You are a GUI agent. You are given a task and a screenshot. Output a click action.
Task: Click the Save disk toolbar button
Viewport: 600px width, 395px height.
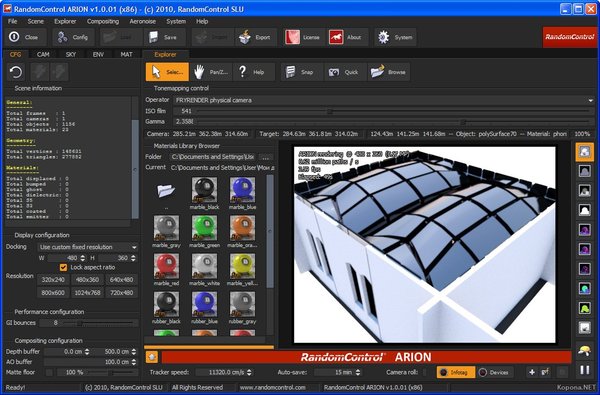pyautogui.click(x=165, y=37)
